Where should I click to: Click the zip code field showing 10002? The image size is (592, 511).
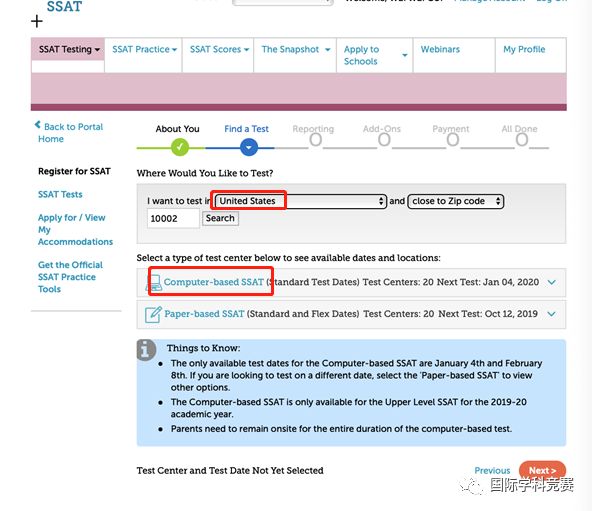click(173, 218)
